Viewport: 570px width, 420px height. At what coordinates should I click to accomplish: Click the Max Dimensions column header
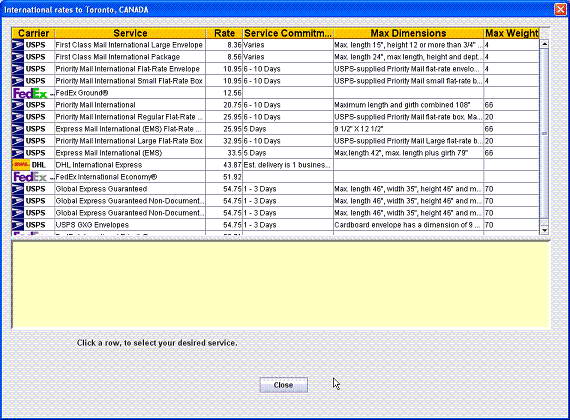click(409, 33)
